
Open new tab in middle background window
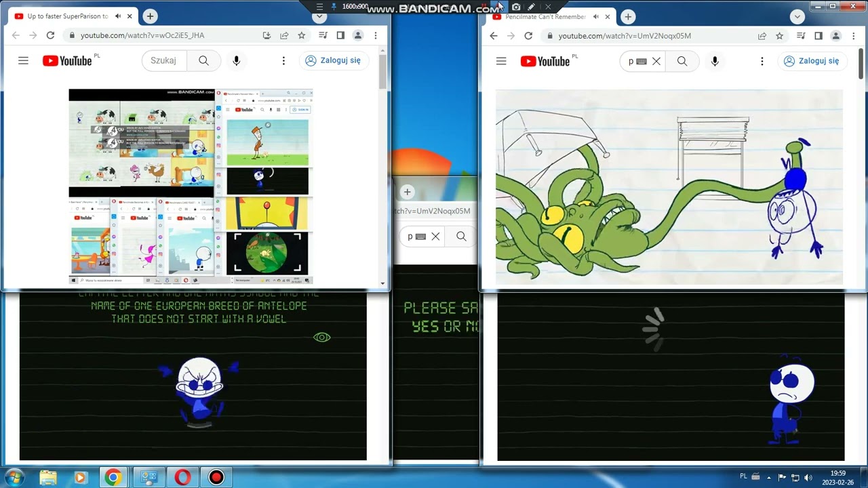pyautogui.click(x=408, y=192)
